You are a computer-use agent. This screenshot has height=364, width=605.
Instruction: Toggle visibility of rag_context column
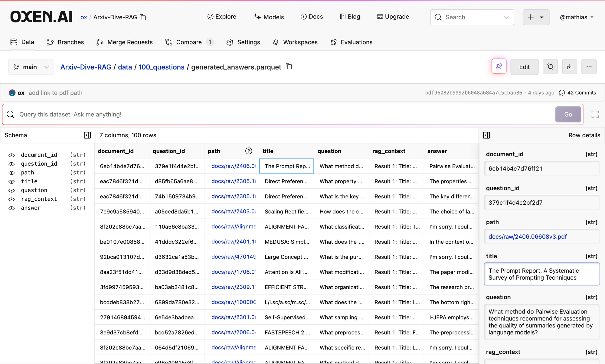11,199
